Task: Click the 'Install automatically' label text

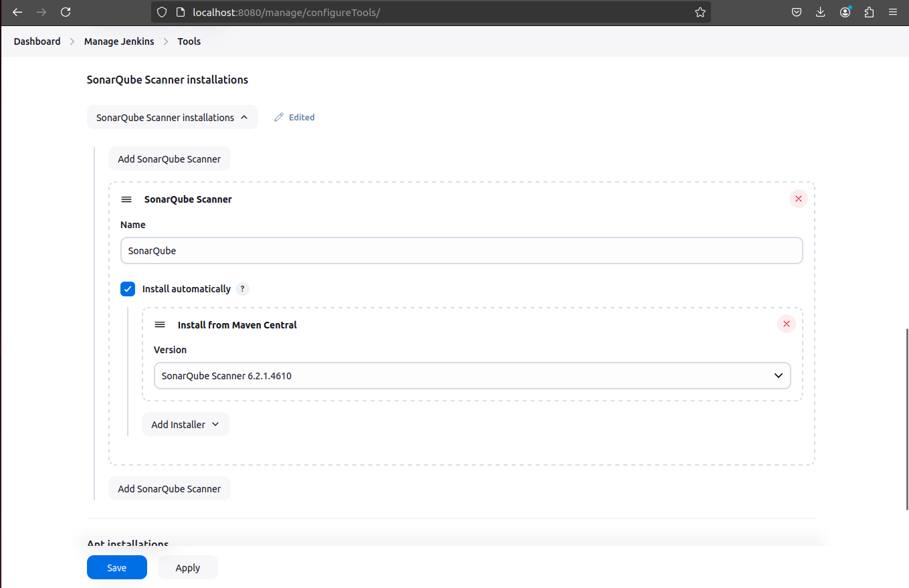Action: point(187,289)
